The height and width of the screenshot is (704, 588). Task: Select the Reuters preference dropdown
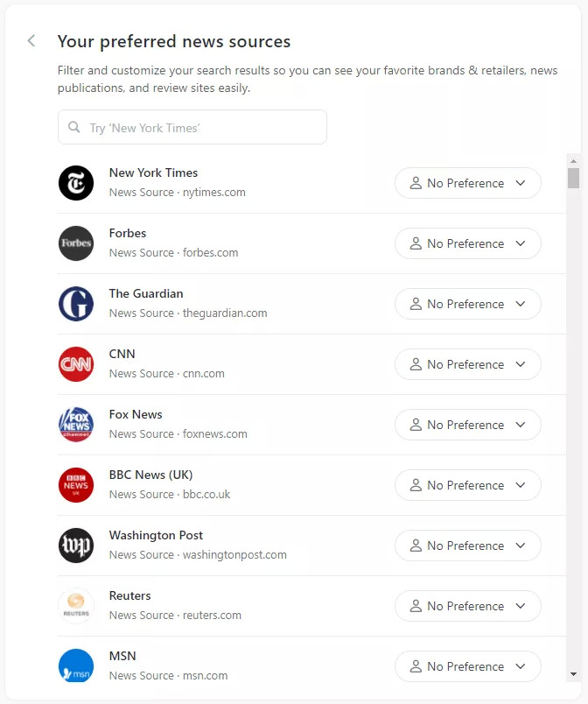click(468, 606)
